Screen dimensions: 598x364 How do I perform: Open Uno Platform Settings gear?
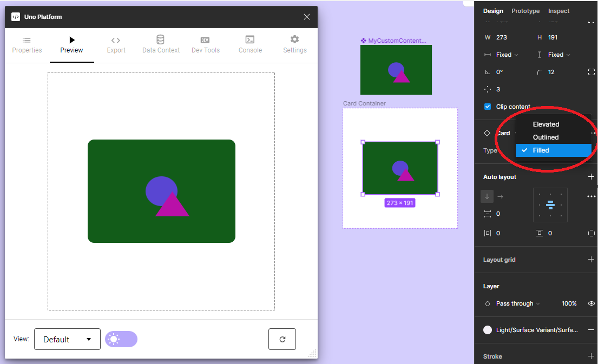pos(294,44)
